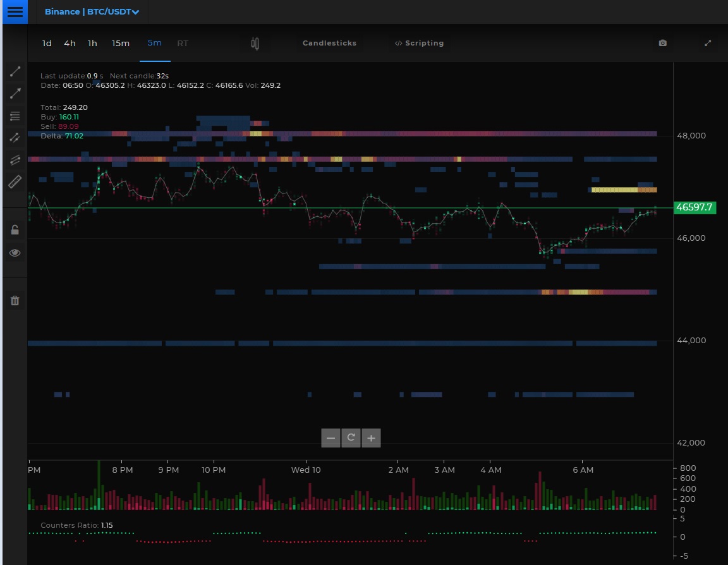Click the Wed 10 time axis label

pos(306,470)
